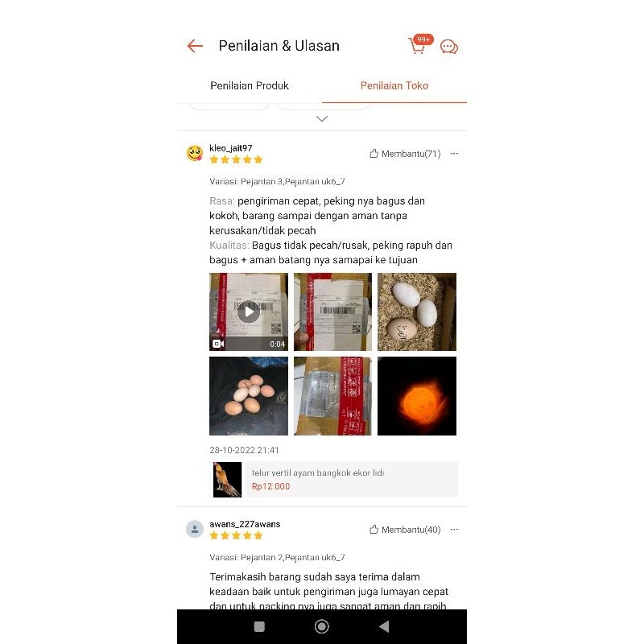This screenshot has width=644, height=644.
Task: Open more options for kleo_jait97 review
Action: (454, 154)
